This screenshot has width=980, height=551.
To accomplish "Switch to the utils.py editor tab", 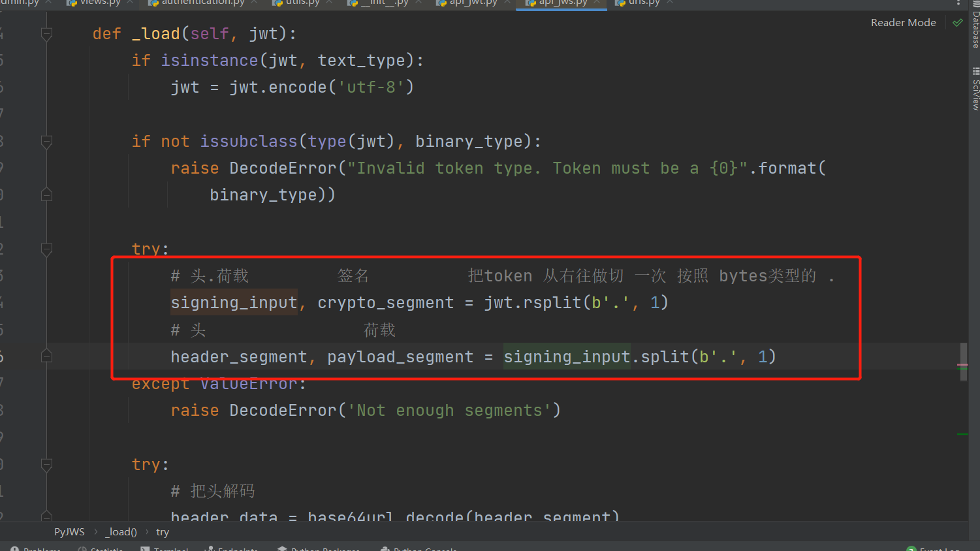I will [x=302, y=3].
